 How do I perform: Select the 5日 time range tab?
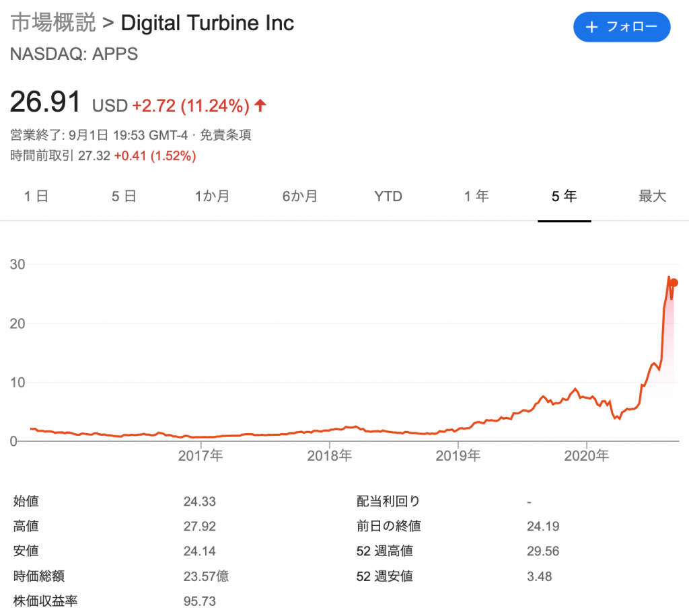click(124, 196)
